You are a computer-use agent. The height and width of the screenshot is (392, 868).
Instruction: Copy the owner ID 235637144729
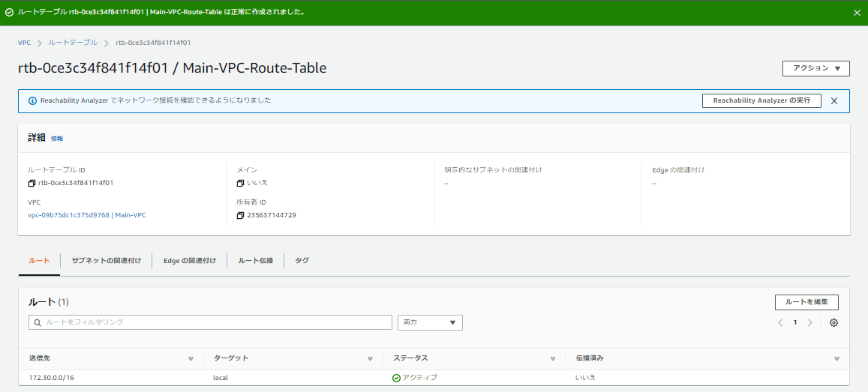click(240, 215)
